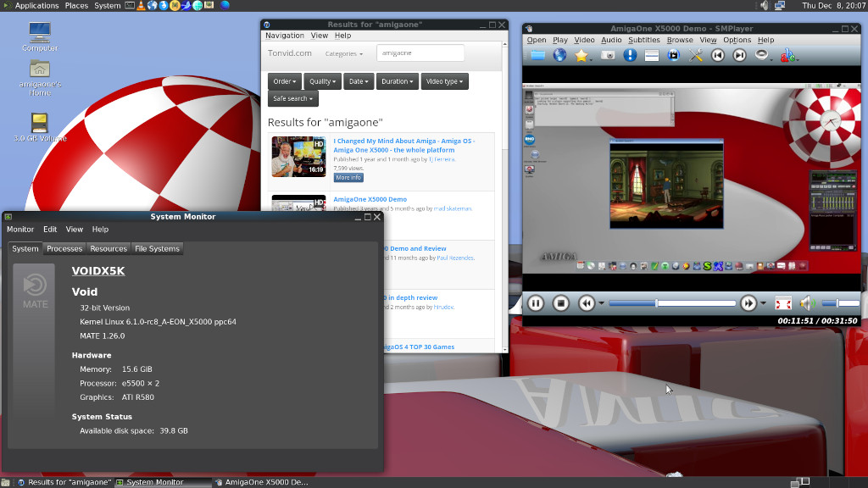Click the amigaone search input field
Screen dimensions: 868x488
click(x=420, y=53)
